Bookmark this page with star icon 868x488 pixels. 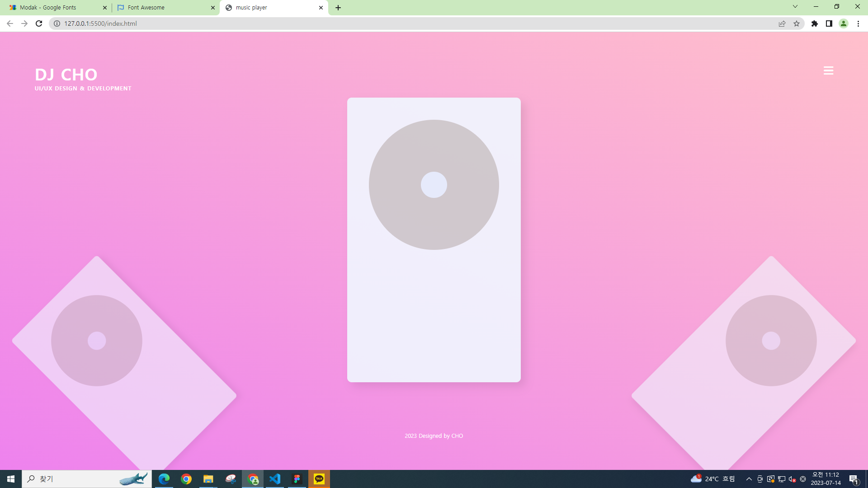pos(797,23)
